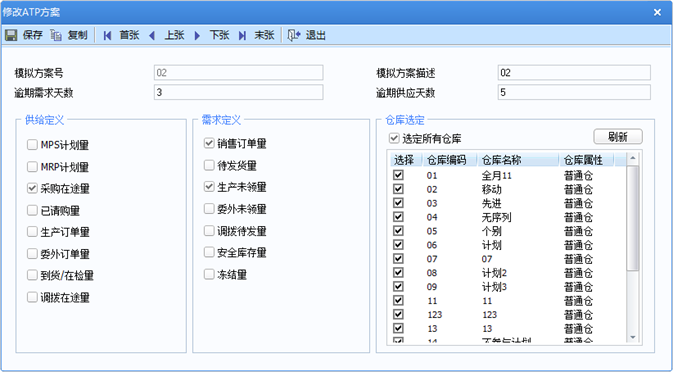Image resolution: width=673 pixels, height=372 pixels.
Task: Check the 安全库存量 option
Action: (x=209, y=252)
